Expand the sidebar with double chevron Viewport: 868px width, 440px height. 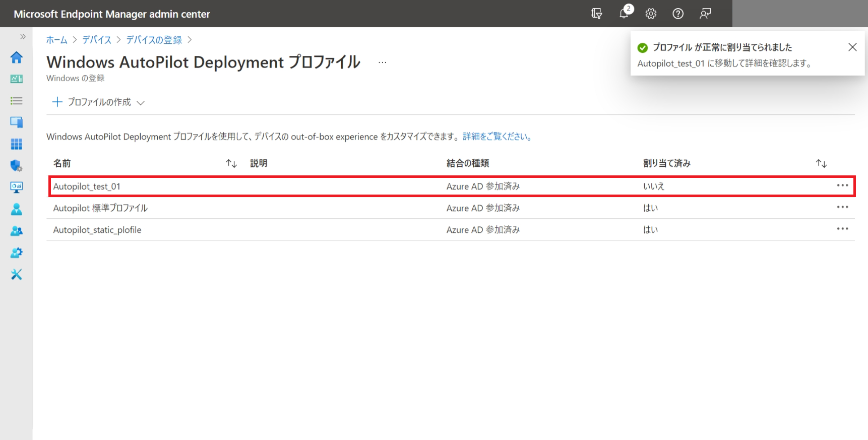(x=23, y=36)
